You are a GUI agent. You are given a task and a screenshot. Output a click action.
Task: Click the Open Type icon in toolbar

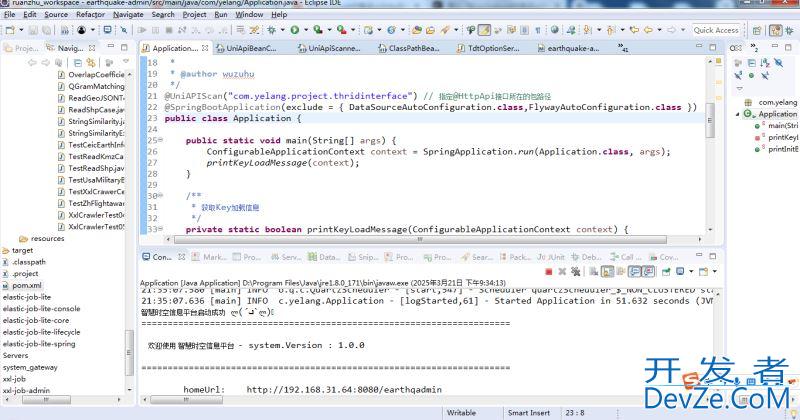(417, 30)
